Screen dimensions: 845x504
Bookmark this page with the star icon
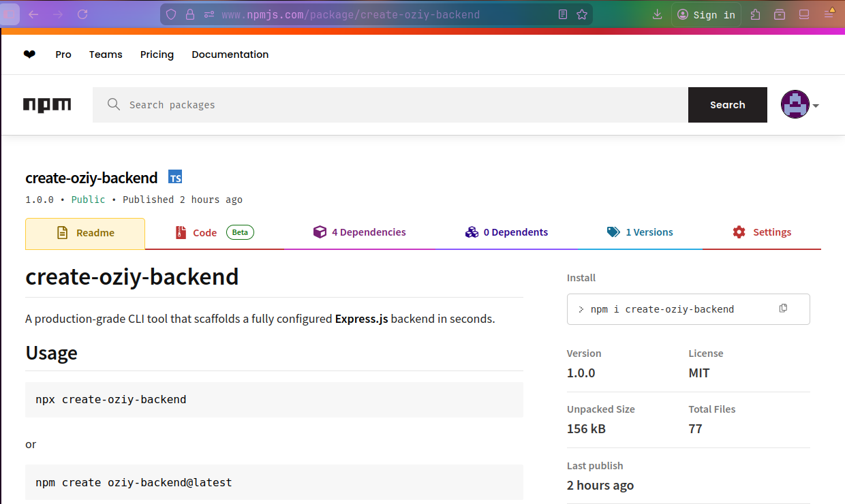pos(583,14)
